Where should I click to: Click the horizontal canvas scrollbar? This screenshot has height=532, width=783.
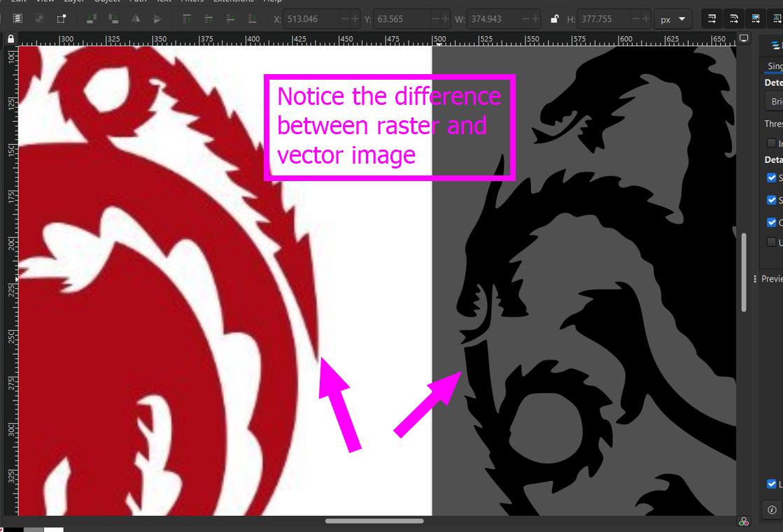(374, 521)
